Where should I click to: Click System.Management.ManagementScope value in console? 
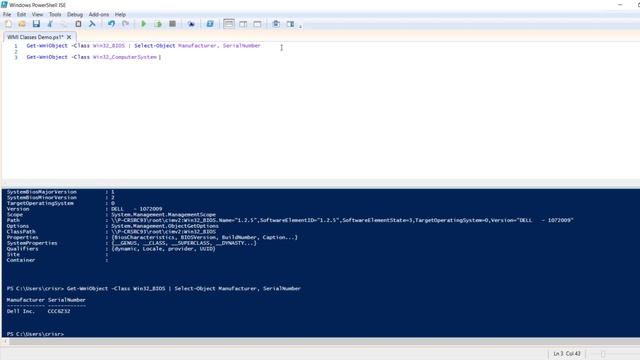[x=163, y=214]
